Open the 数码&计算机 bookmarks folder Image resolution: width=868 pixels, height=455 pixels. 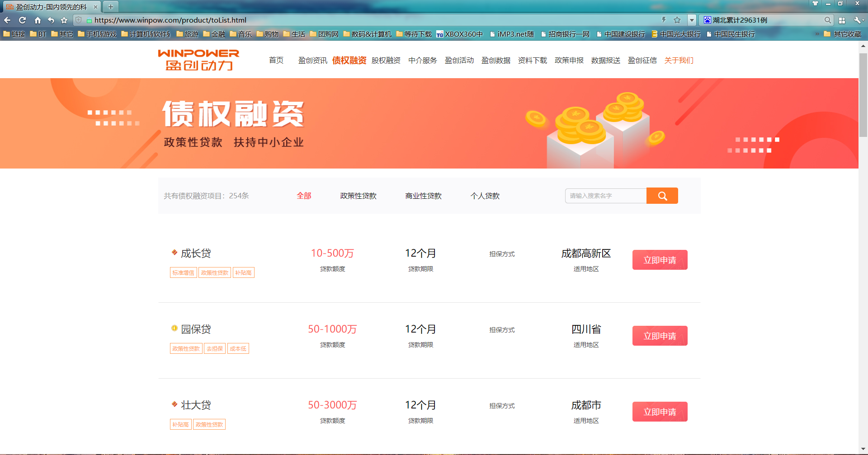[x=368, y=34]
